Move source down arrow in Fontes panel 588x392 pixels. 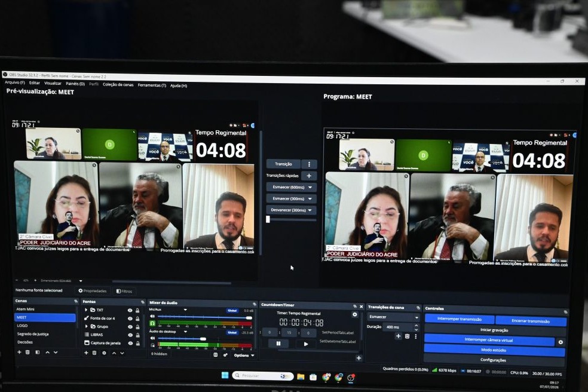coord(122,353)
